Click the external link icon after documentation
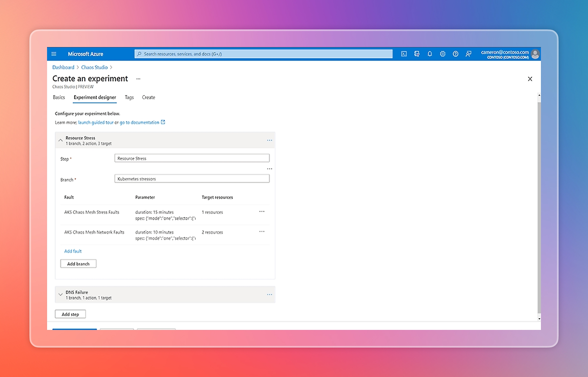Image resolution: width=588 pixels, height=377 pixels. point(163,122)
